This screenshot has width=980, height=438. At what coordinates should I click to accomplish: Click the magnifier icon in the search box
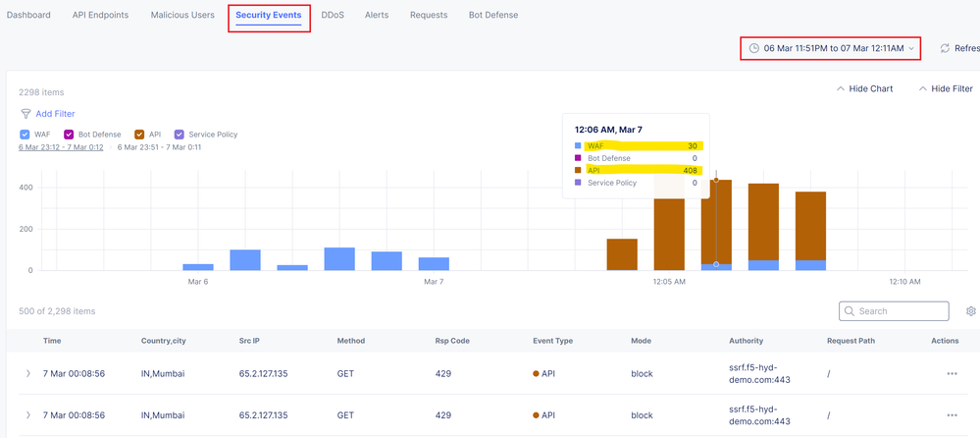[x=850, y=311]
